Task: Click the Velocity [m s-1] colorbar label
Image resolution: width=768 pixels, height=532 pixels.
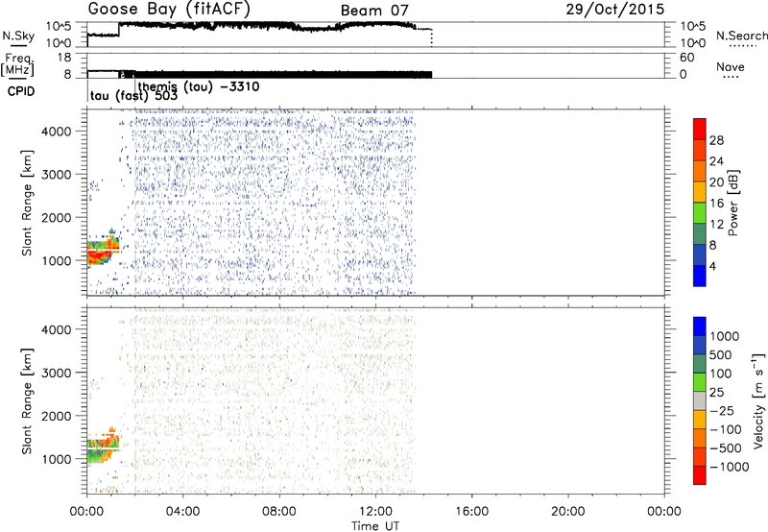Action: click(758, 400)
